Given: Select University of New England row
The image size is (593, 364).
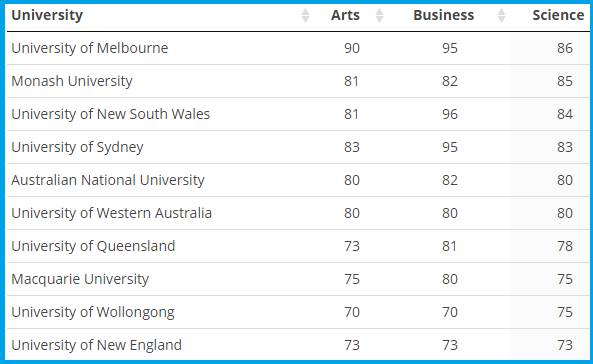Looking at the screenshot, I should [x=298, y=345].
